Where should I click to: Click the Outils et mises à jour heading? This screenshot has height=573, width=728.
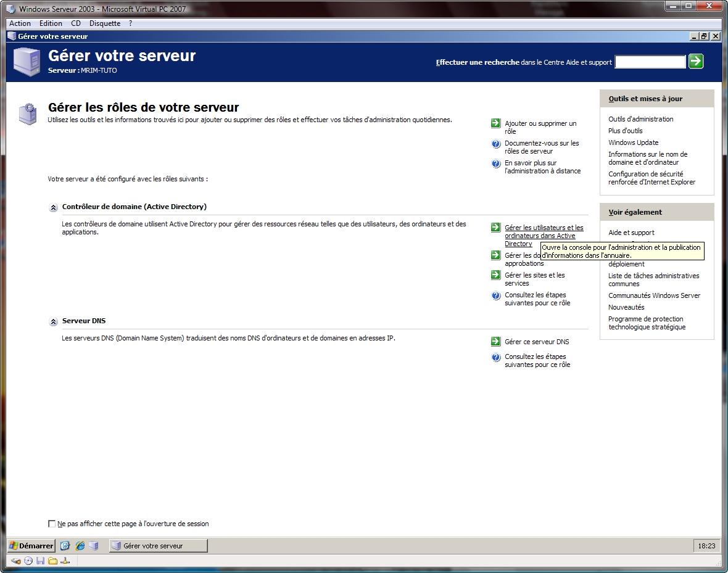[645, 99]
